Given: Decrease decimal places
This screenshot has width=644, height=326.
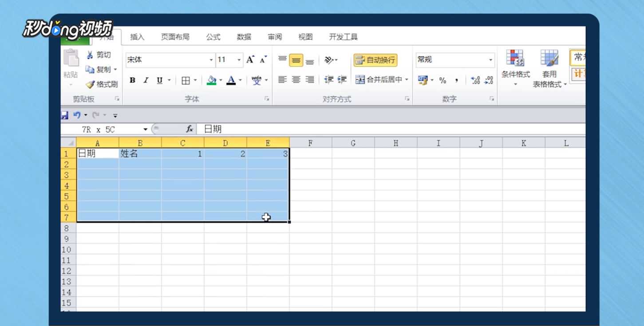Looking at the screenshot, I should click(x=489, y=80).
